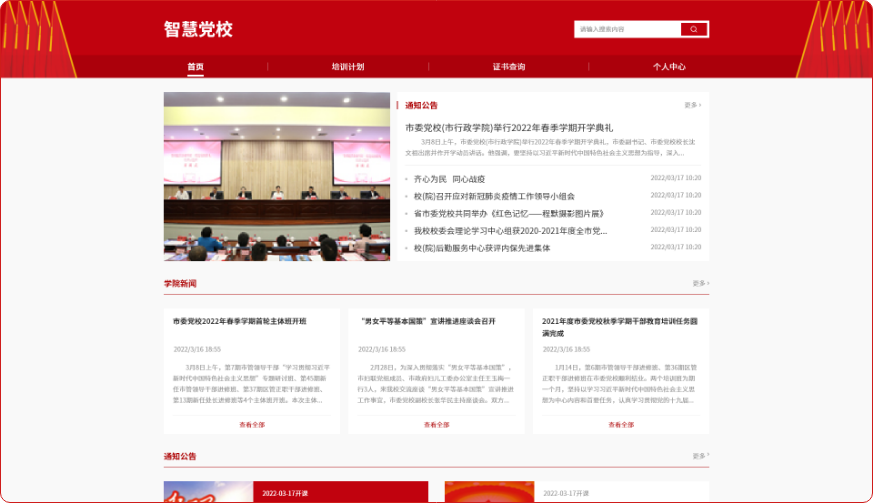873x503 pixels.
Task: Open the red 2022-03-17开课 course card
Action: 341,492
